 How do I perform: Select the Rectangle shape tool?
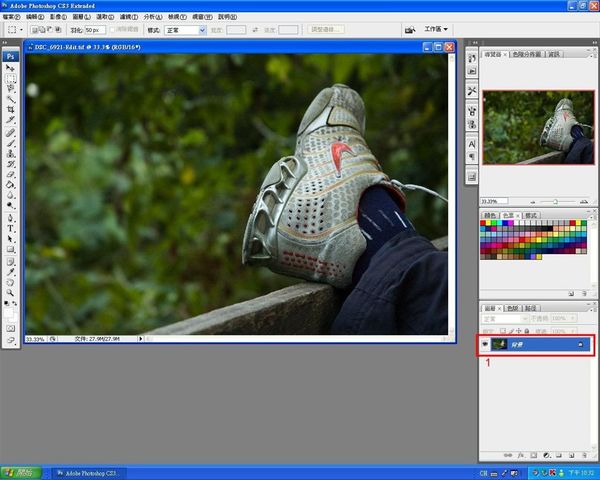pos(10,249)
